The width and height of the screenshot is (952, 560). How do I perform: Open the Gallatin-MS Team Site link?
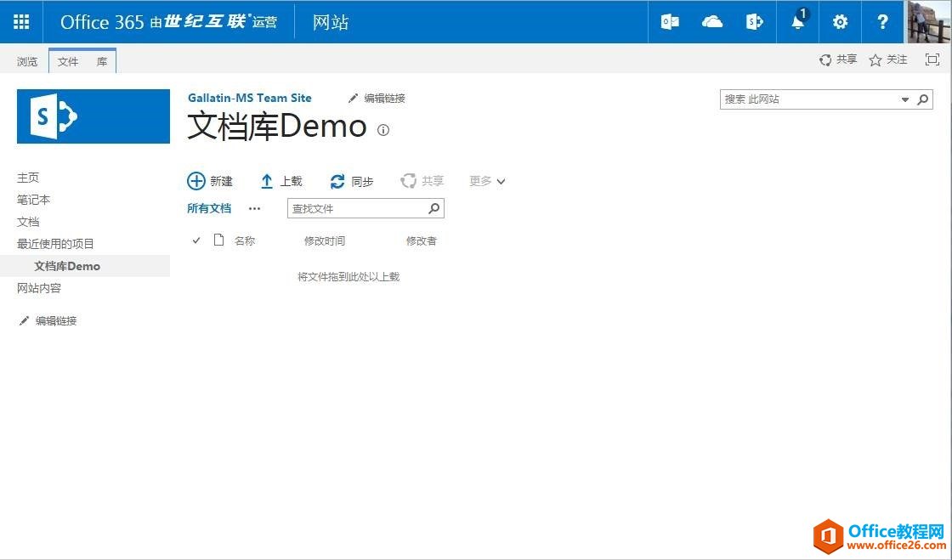tap(250, 98)
